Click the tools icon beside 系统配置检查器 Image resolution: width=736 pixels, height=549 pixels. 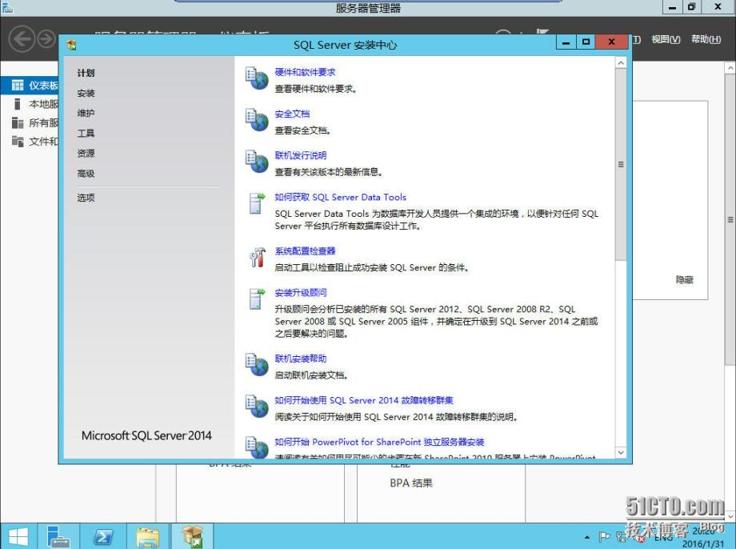tap(257, 257)
